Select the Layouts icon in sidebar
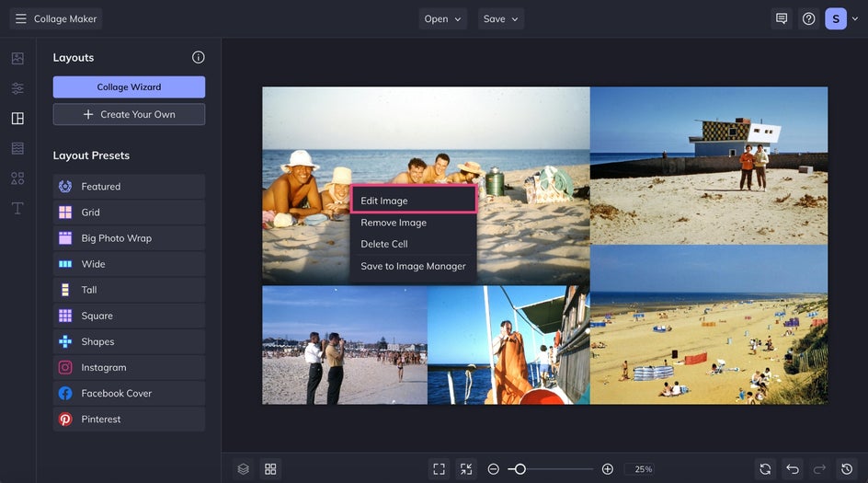 tap(17, 119)
